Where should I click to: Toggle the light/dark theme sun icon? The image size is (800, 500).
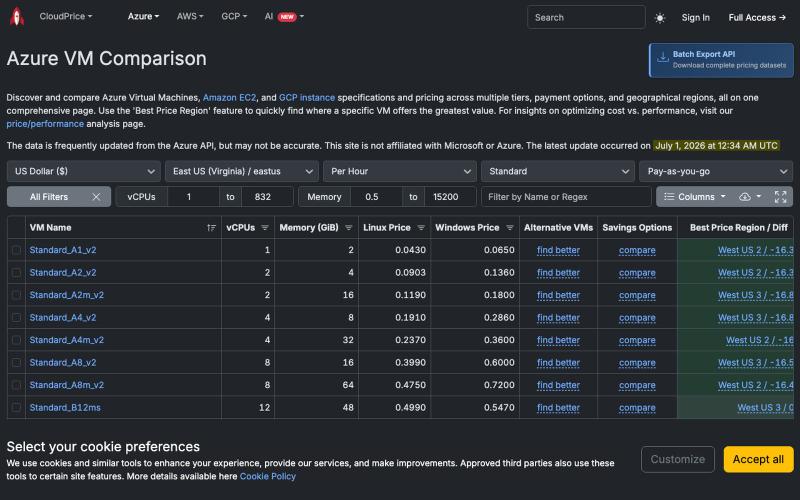coord(660,18)
